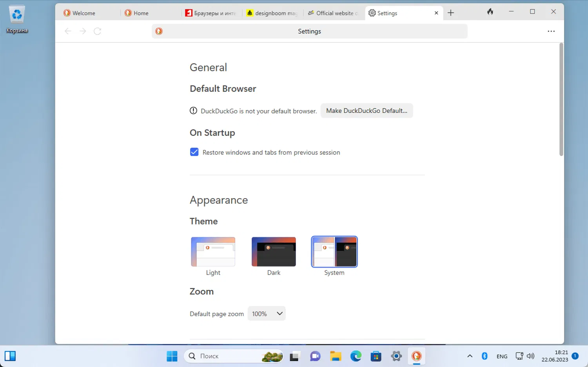Switch to the Браузеры и инте tab

[x=212, y=13]
